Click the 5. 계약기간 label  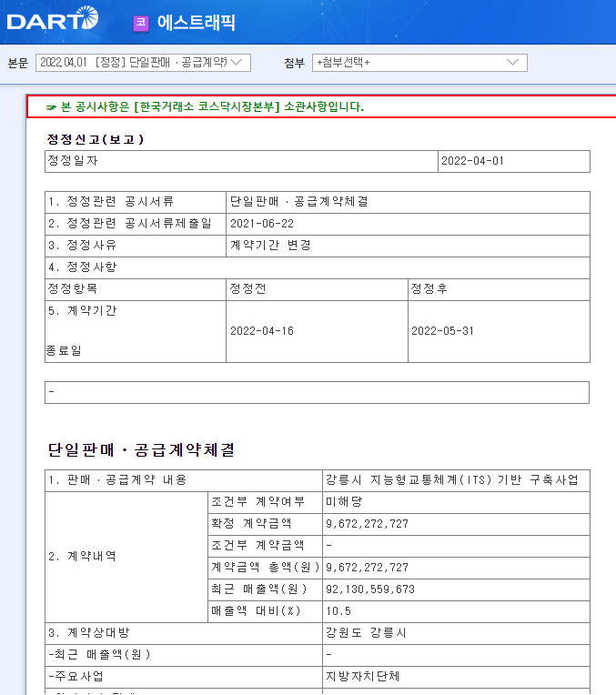(x=83, y=311)
